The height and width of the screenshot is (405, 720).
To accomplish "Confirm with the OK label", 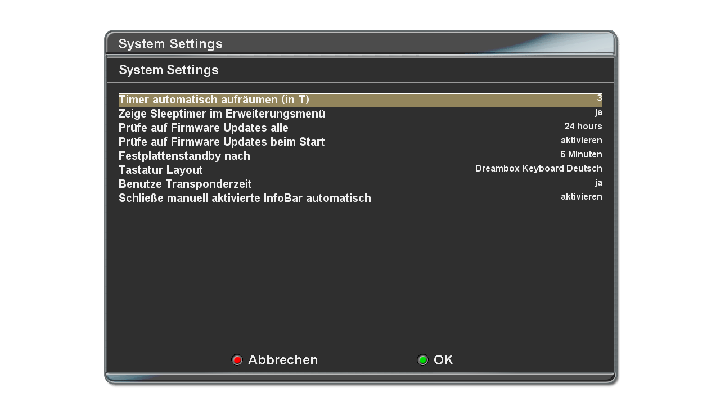I will (443, 360).
